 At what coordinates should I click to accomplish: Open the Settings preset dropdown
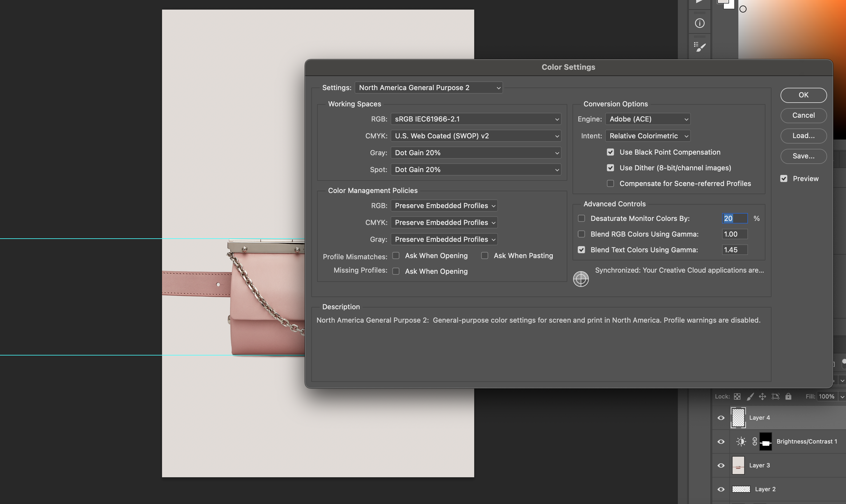(x=428, y=87)
